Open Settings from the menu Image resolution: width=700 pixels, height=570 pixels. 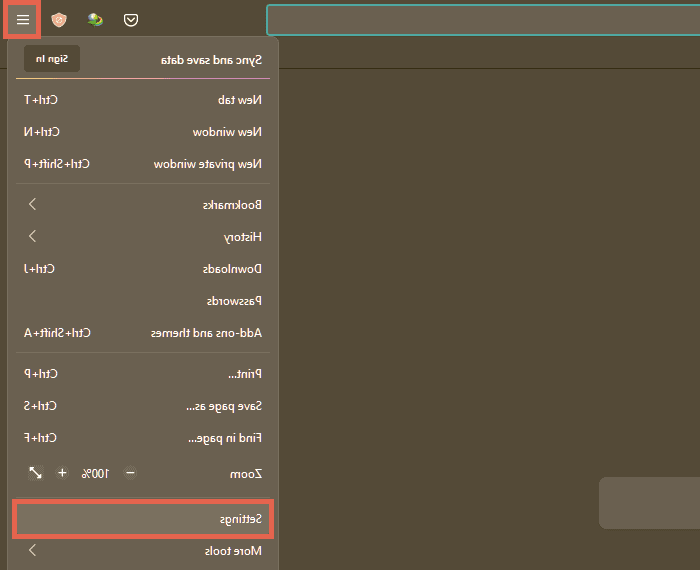point(143,520)
